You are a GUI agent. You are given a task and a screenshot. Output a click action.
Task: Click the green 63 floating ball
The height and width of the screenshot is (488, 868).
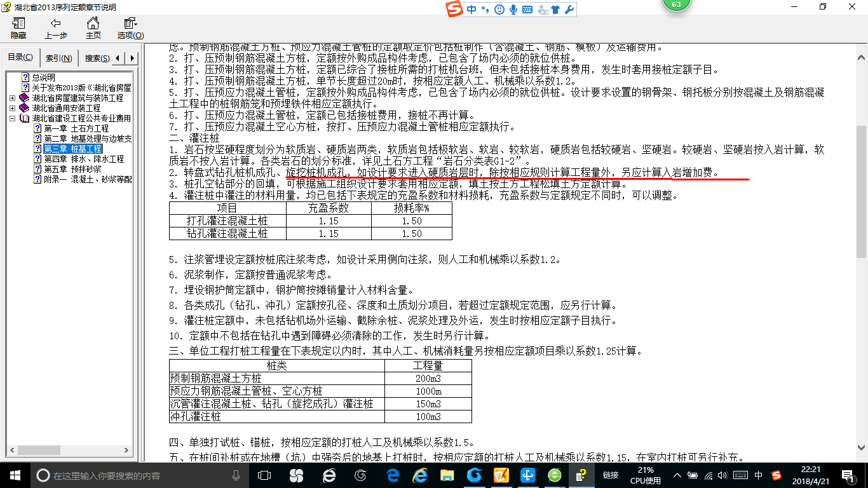pos(676,5)
